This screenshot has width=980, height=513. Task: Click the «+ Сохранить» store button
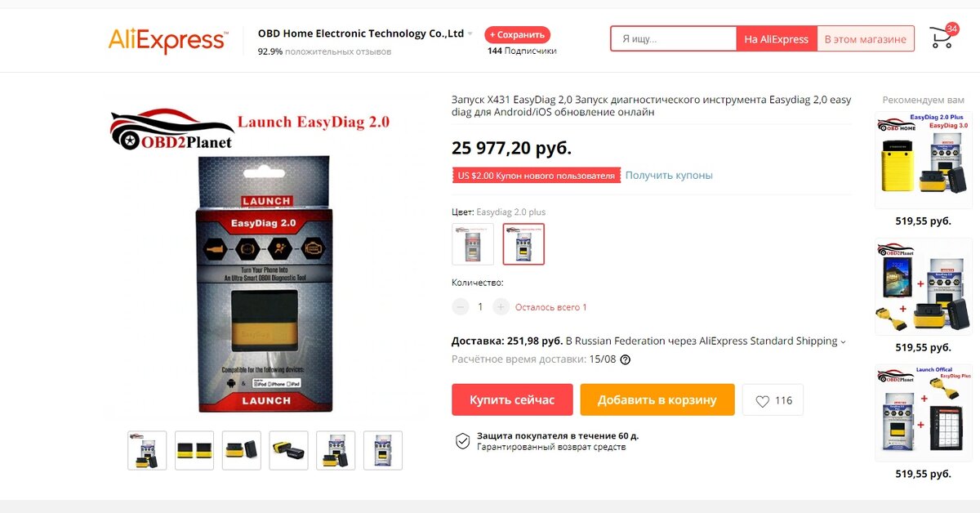point(518,35)
